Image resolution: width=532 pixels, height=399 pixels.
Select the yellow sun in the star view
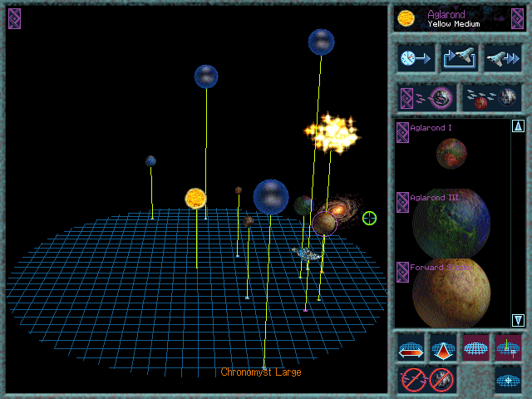click(x=196, y=199)
